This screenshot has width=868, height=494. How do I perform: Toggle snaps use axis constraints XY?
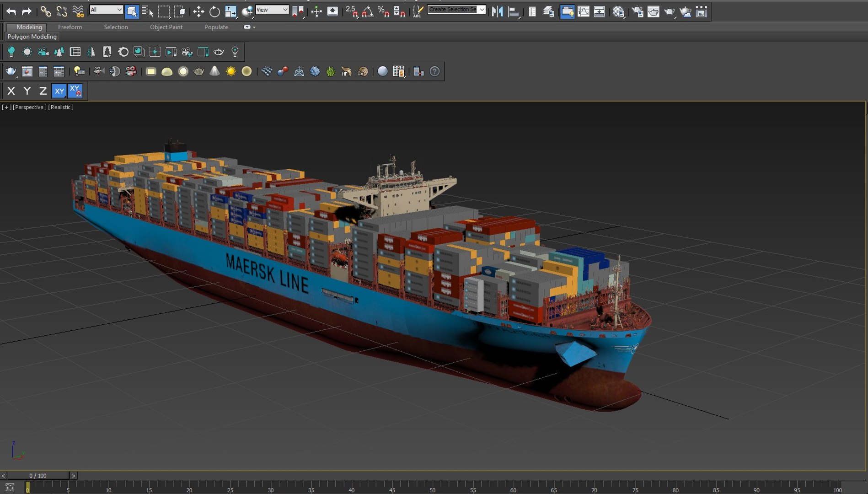tap(75, 91)
